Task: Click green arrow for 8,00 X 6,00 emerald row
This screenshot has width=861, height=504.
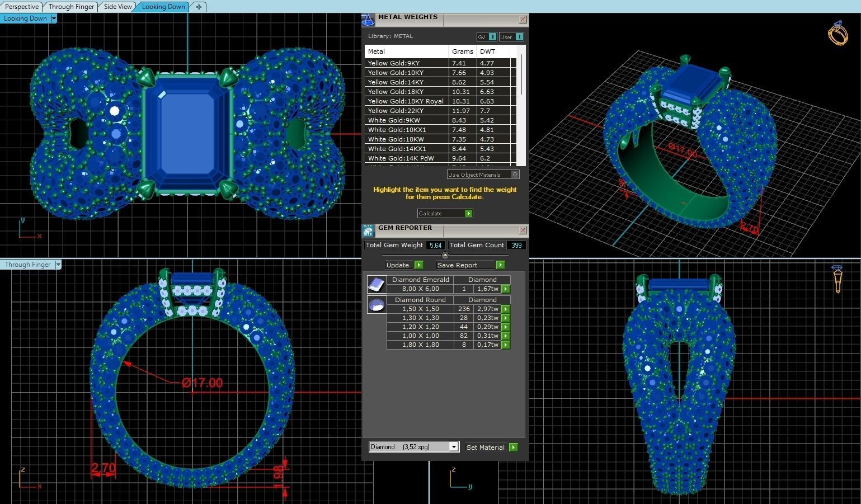Action: coord(506,289)
